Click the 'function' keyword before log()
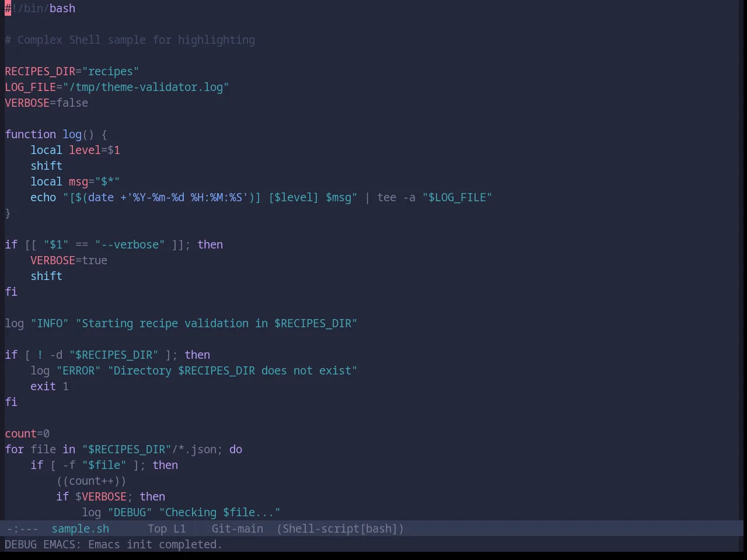 pos(30,134)
